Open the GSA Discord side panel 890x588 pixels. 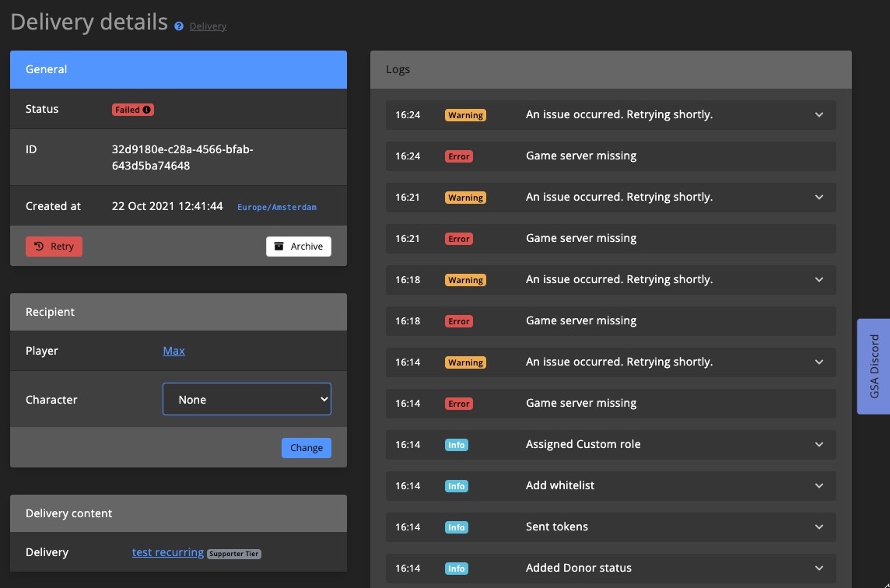873,366
